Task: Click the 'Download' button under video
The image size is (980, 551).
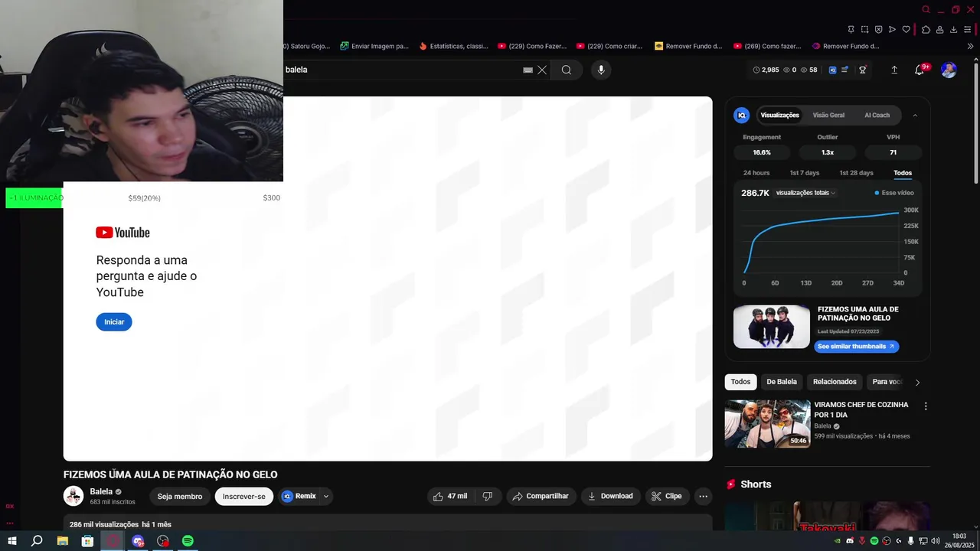Action: click(610, 497)
